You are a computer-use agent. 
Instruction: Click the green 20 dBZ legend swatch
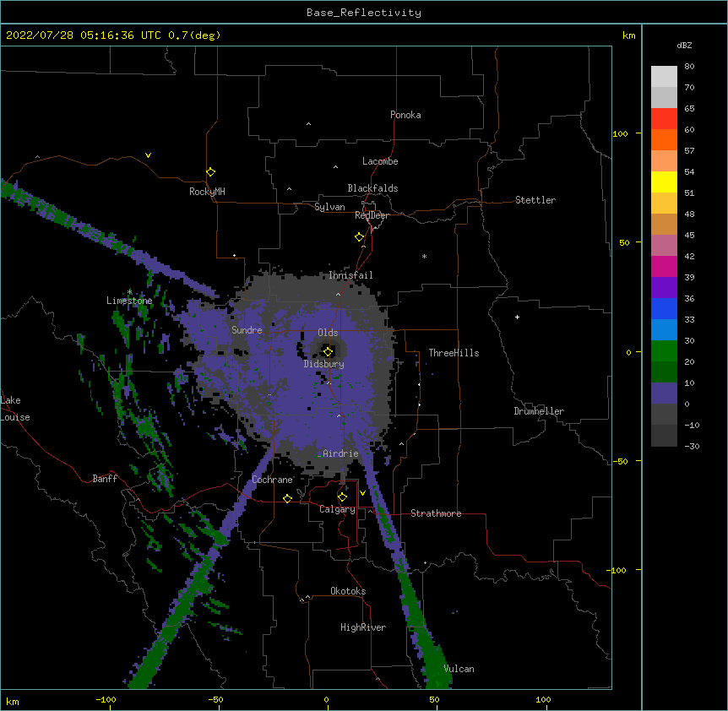click(x=664, y=351)
